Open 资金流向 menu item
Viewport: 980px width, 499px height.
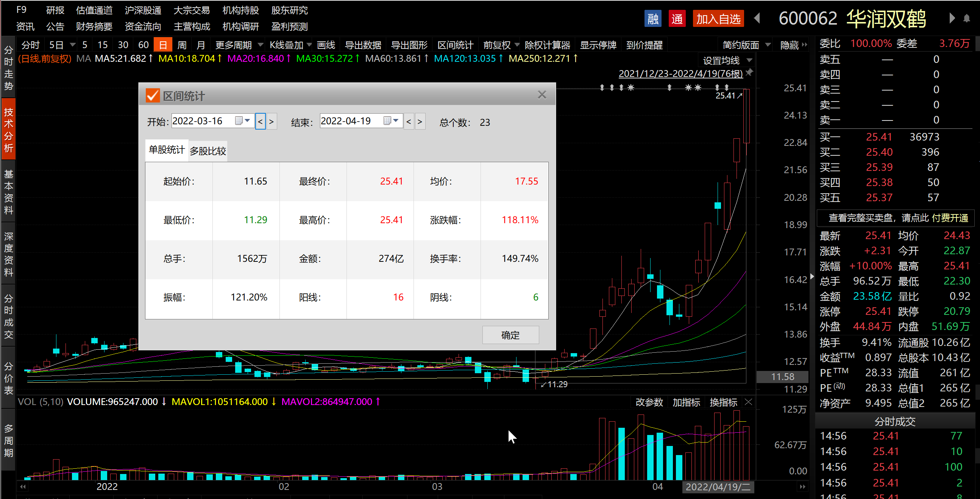(143, 26)
